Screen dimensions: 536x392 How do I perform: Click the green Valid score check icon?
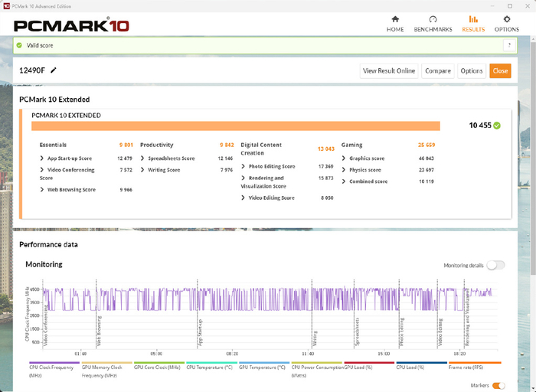point(19,45)
